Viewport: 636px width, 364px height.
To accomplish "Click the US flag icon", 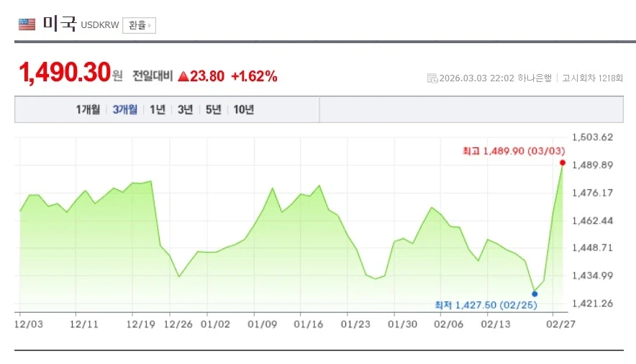I will (x=27, y=24).
